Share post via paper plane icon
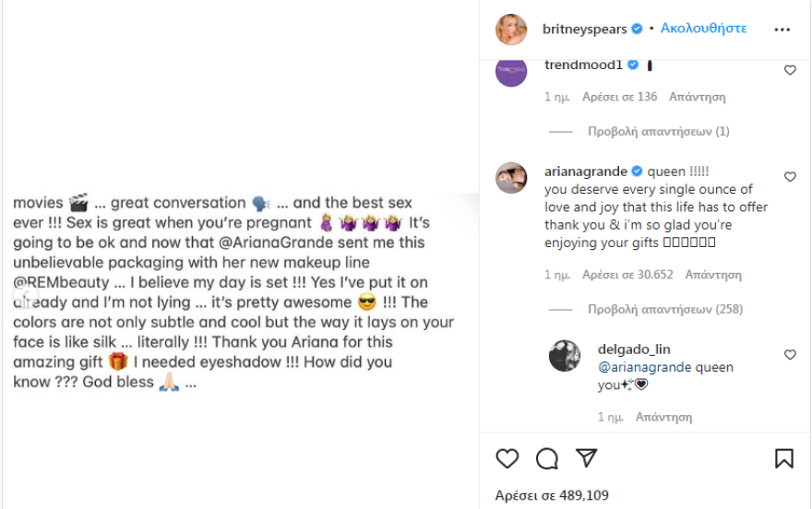Viewport: 812px width, 509px height. [586, 458]
